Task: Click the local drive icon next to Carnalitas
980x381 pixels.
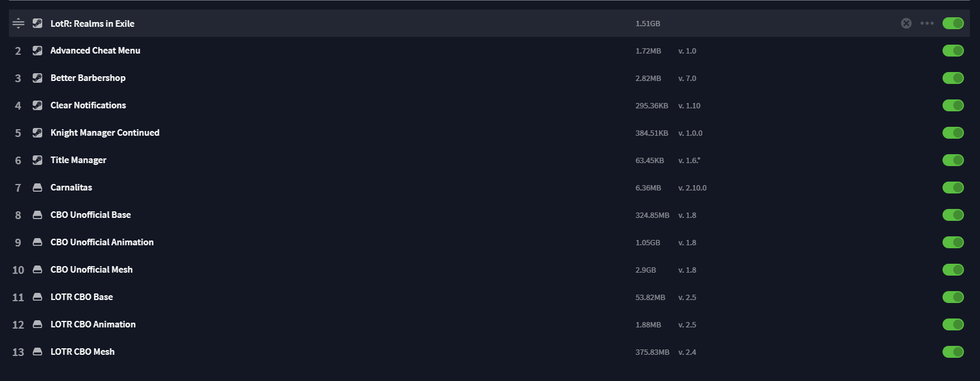Action: point(37,188)
